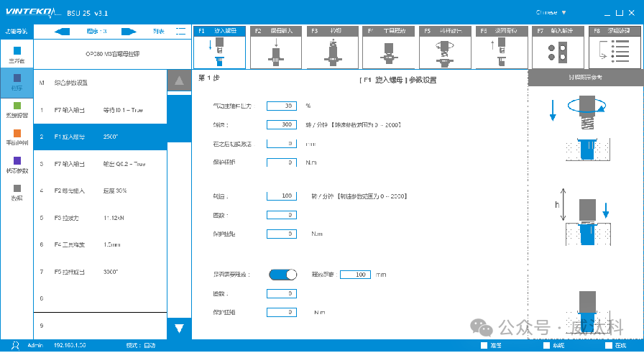Click program title OP280 M8 blind rivet nut
This screenshot has width=644, height=353.
point(113,54)
